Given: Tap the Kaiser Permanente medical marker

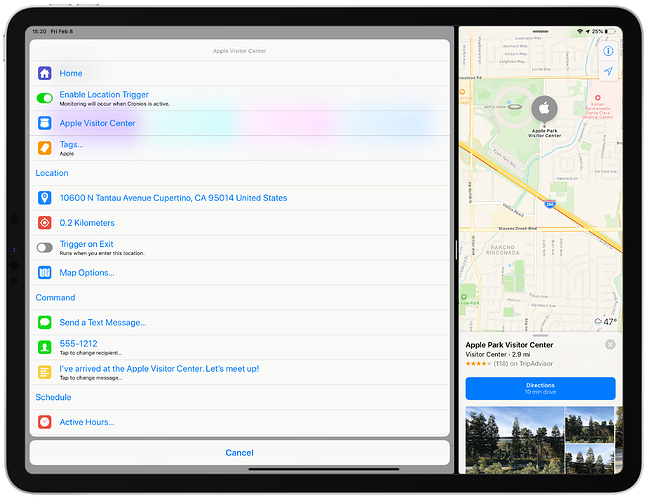Looking at the screenshot, I should coord(597,98).
